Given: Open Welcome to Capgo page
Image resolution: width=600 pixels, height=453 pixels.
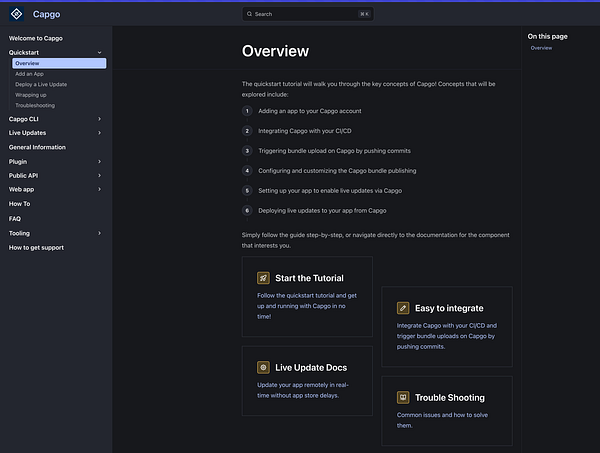Looking at the screenshot, I should pos(36,38).
